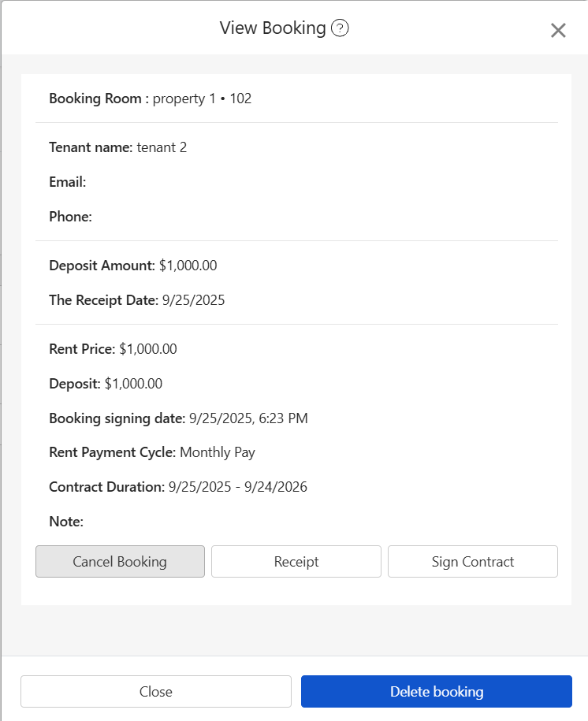Click the Note field label
The height and width of the screenshot is (721, 588).
(x=66, y=522)
